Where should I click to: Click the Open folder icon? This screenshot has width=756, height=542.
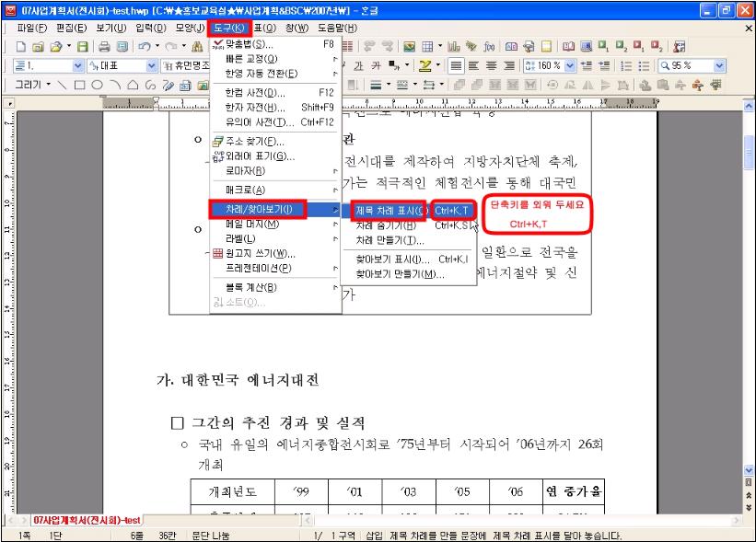tap(56, 47)
